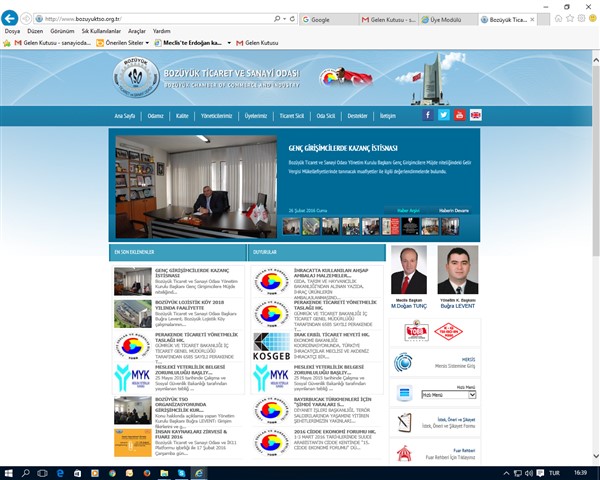600x480 pixels.
Task: Open the Düzen menu
Action: click(35, 31)
